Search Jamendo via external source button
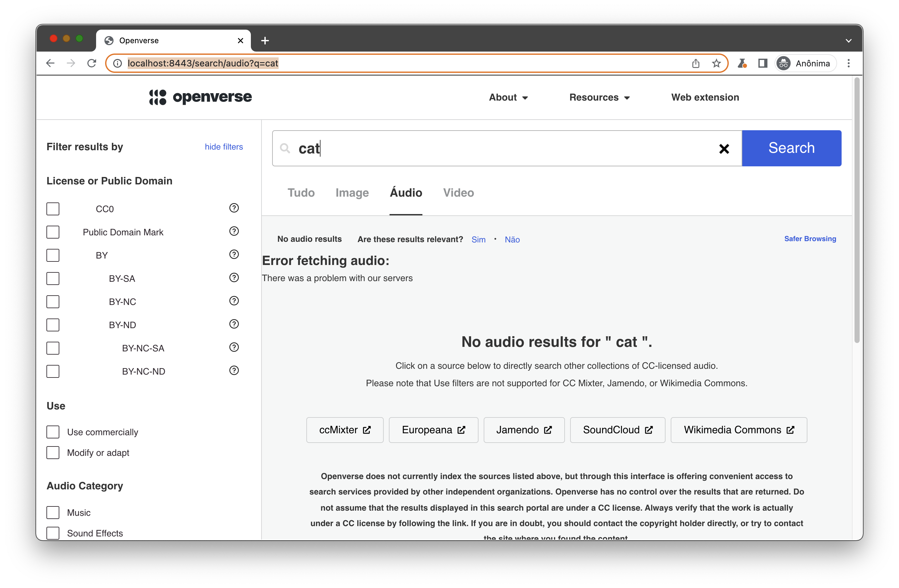 [x=524, y=430]
